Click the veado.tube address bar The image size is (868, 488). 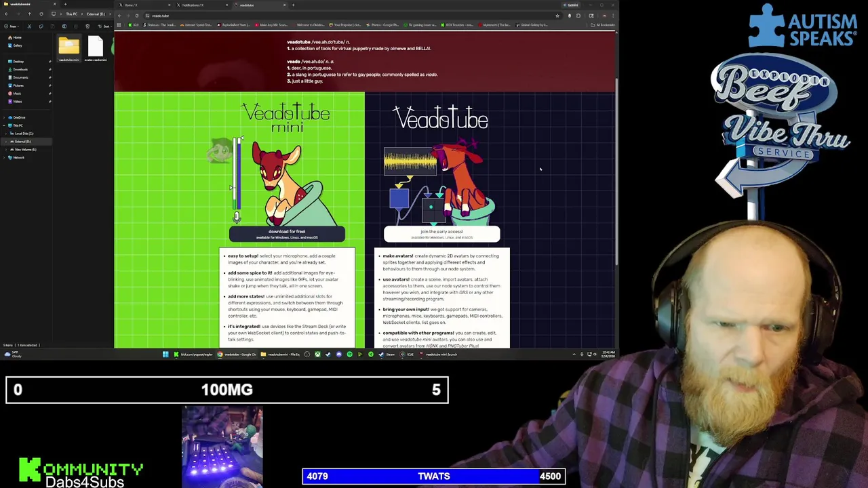pos(353,16)
